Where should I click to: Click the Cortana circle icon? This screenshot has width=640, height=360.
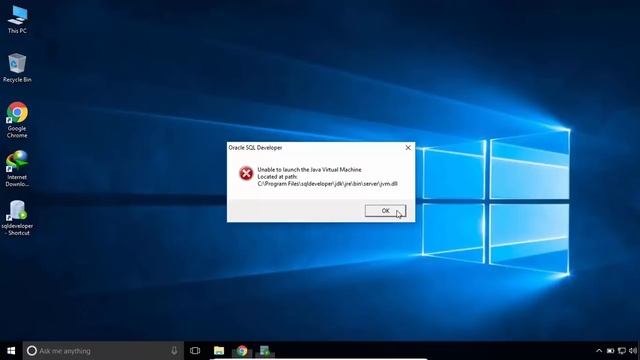[32, 351]
